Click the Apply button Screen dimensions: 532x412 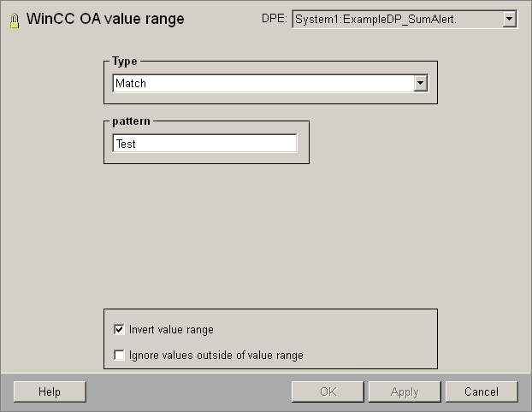(404, 391)
